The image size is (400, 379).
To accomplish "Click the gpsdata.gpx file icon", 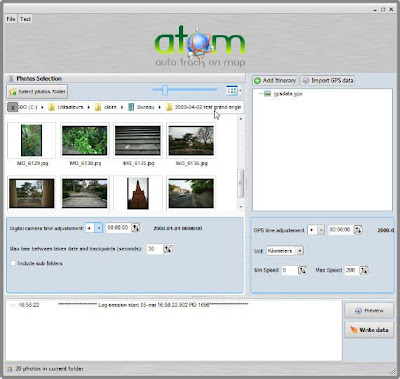I will [267, 94].
